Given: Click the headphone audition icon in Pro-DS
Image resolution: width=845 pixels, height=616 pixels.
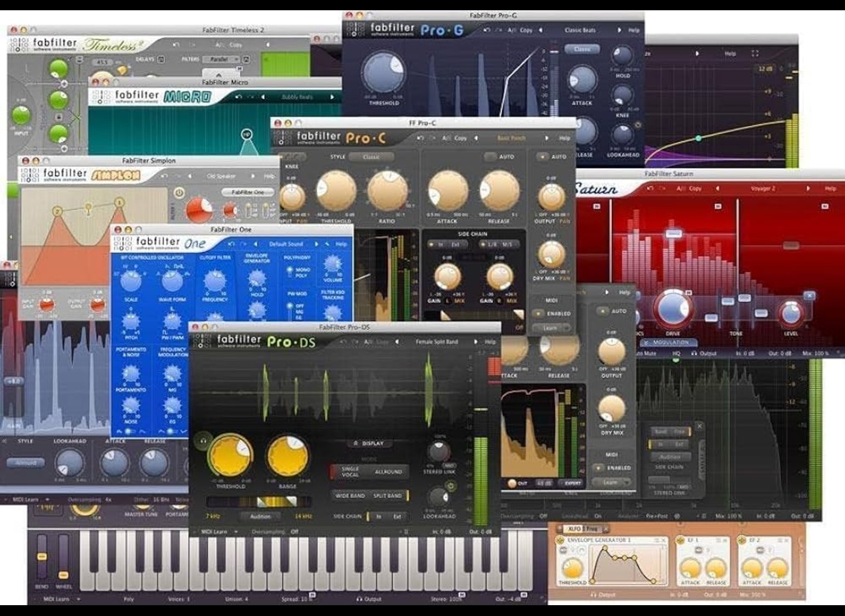Looking at the screenshot, I should (202, 441).
